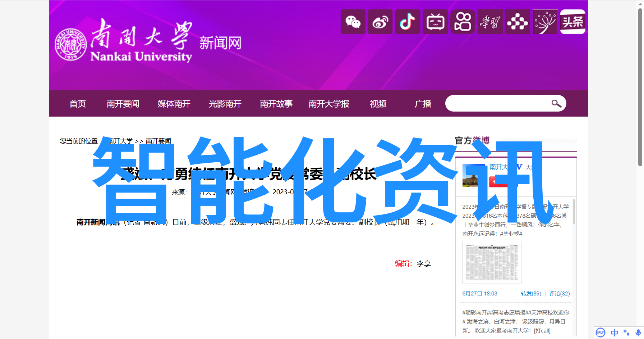Toggle the 中 Chinese input mode
Screen dimensions: 644x339
pos(615,333)
